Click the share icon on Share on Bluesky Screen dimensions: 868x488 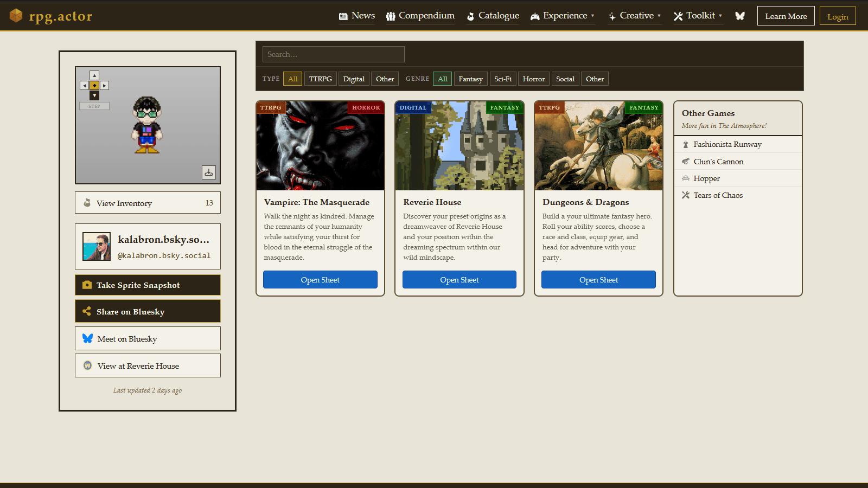coord(87,311)
